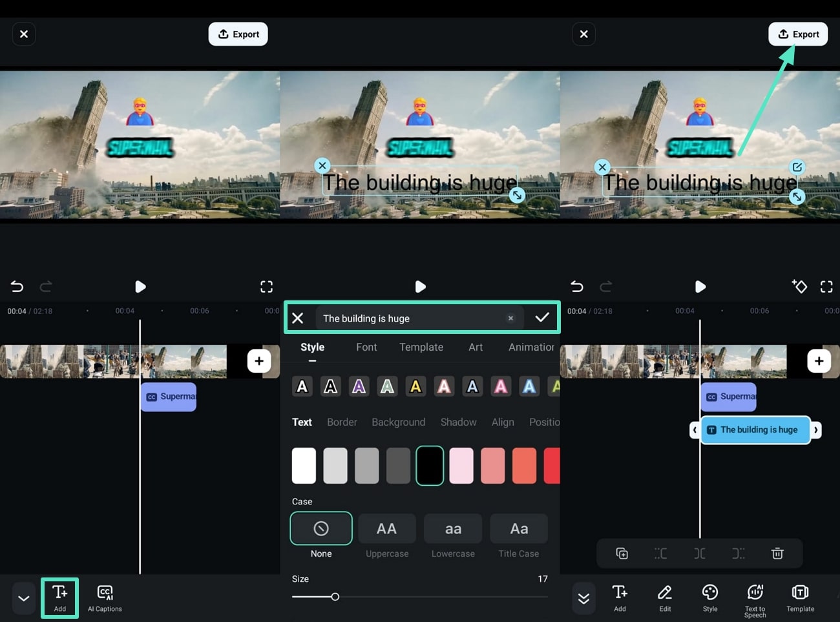This screenshot has height=622, width=840.
Task: Add a new clip with plus in left screen
Action: pos(259,361)
